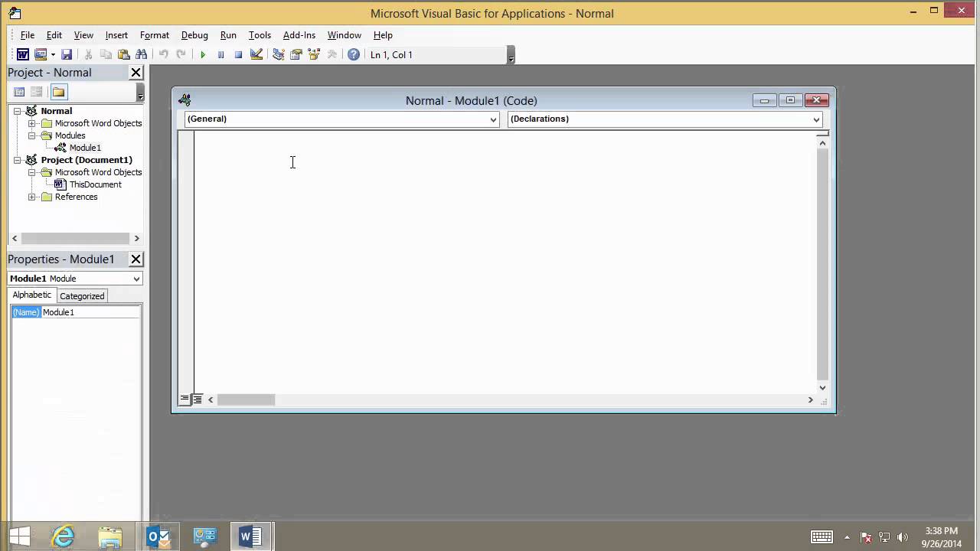Image resolution: width=980 pixels, height=551 pixels.
Task: Click the Reset stop icon
Action: coord(238,54)
